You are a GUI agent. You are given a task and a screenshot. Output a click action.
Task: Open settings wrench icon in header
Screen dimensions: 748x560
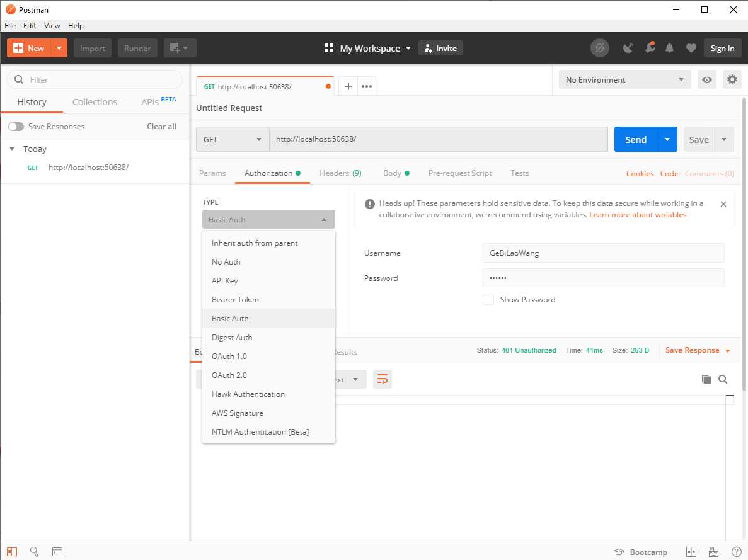click(650, 48)
